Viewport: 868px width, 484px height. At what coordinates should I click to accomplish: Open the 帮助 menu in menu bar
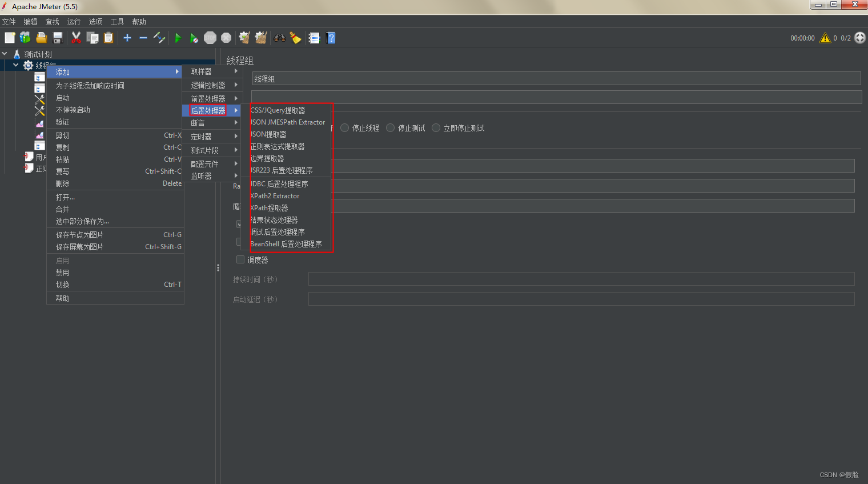pyautogui.click(x=139, y=22)
